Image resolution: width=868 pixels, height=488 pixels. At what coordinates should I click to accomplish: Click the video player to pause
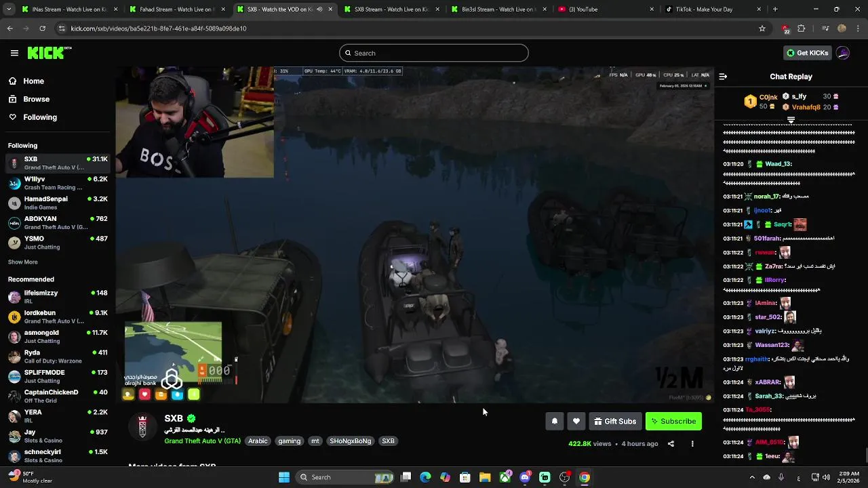[x=414, y=234]
